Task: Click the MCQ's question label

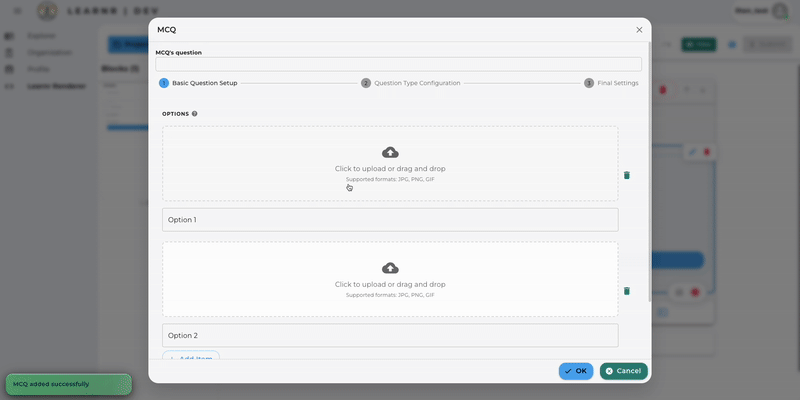Action: 179,53
